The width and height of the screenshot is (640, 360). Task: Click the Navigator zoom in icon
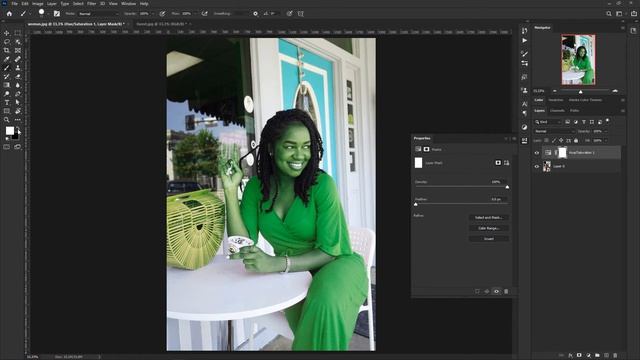point(615,91)
